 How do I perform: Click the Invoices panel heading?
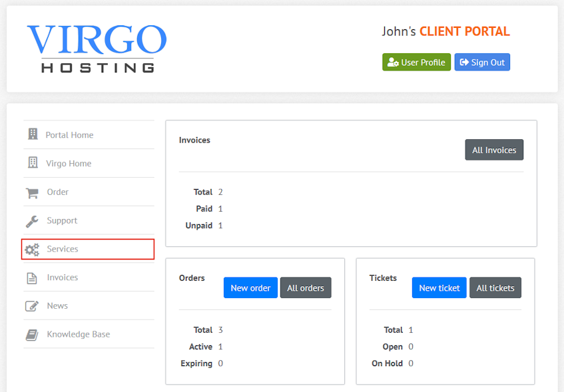pos(194,140)
